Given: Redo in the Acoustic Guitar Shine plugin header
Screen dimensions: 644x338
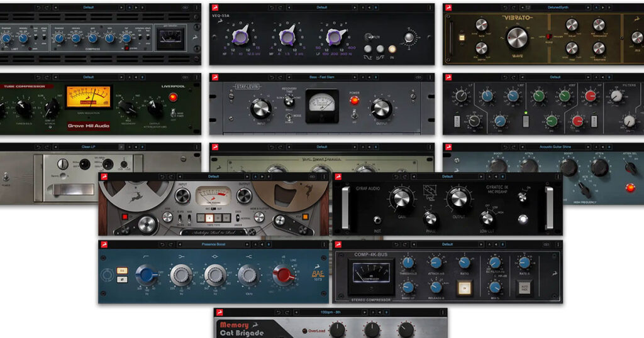Looking at the screenshot, I should click(x=513, y=147).
